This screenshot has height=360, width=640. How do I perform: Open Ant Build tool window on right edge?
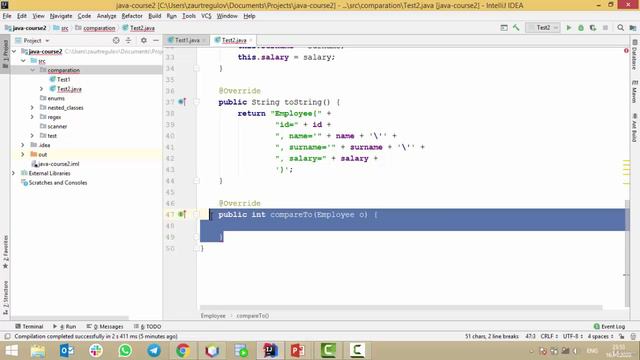tap(634, 128)
